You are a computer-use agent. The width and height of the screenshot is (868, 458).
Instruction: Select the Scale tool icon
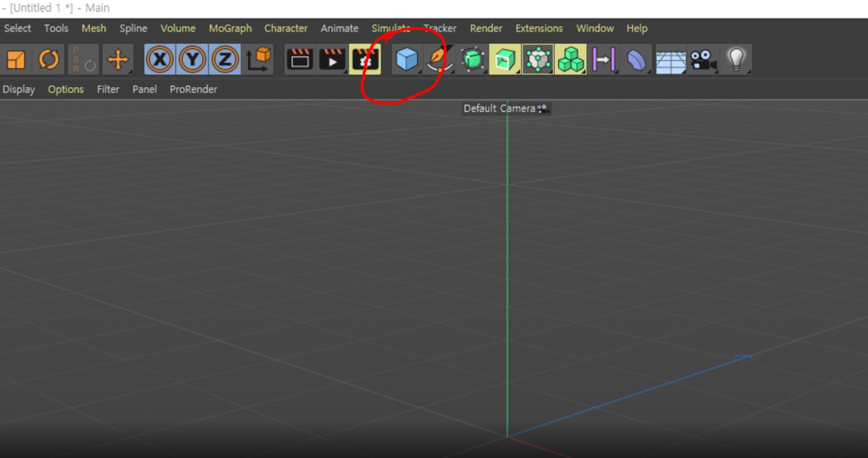(16, 59)
